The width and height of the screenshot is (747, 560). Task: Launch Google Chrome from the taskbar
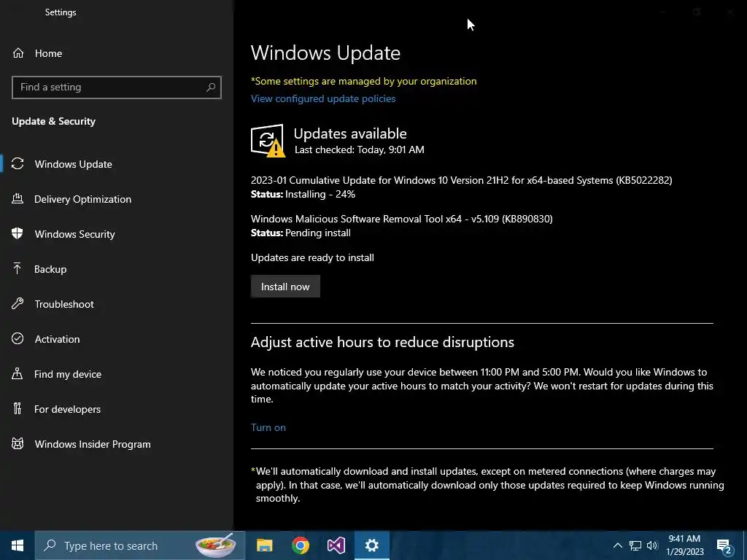pyautogui.click(x=300, y=545)
